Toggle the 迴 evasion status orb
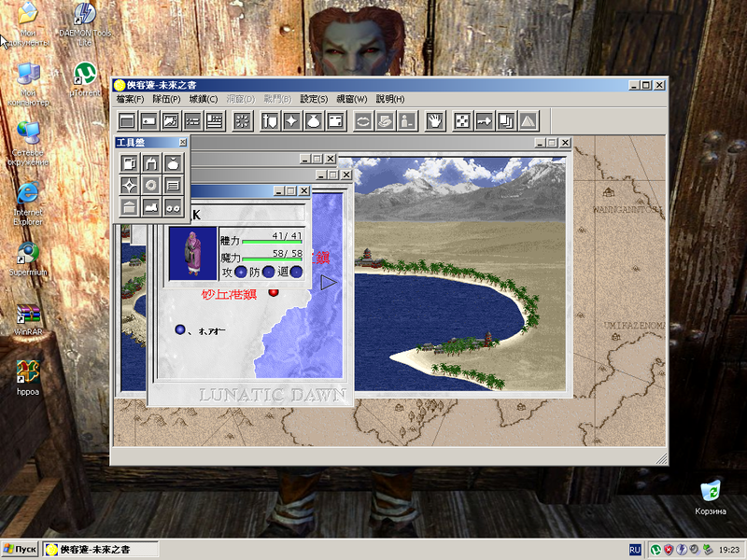This screenshot has height=560, width=747. click(296, 273)
